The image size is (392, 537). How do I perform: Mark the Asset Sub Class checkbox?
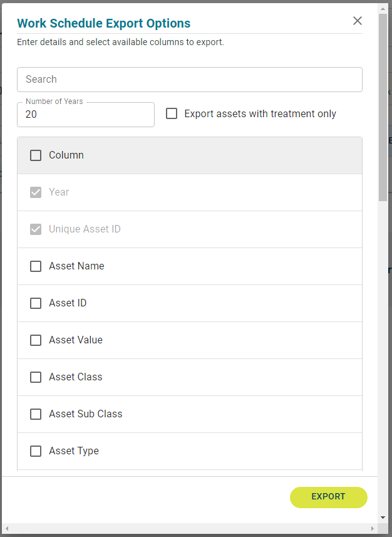click(x=36, y=414)
